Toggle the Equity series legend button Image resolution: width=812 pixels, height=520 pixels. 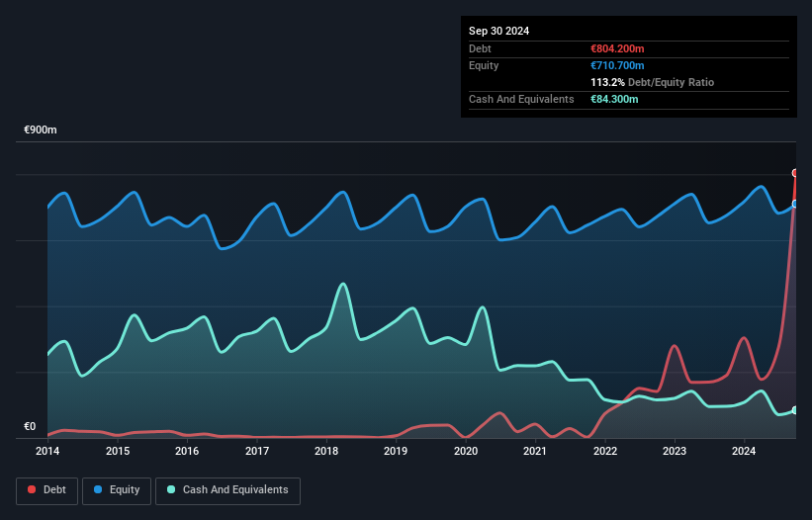point(117,490)
